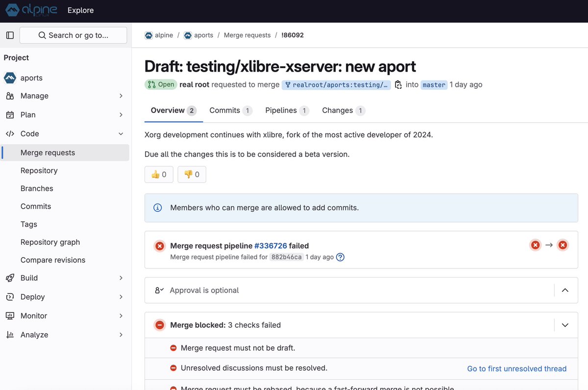588x390 pixels.
Task: Open the Merge requests breadcrumb link
Action: 247,35
